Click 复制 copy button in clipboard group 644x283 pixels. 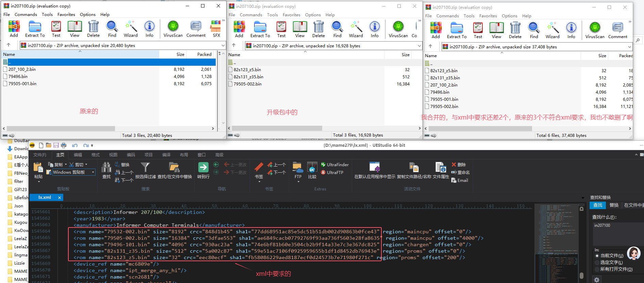(x=55, y=164)
